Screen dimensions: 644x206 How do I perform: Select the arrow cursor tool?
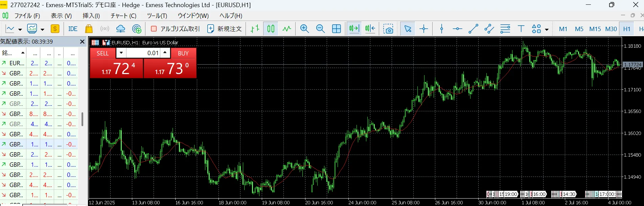(408, 29)
